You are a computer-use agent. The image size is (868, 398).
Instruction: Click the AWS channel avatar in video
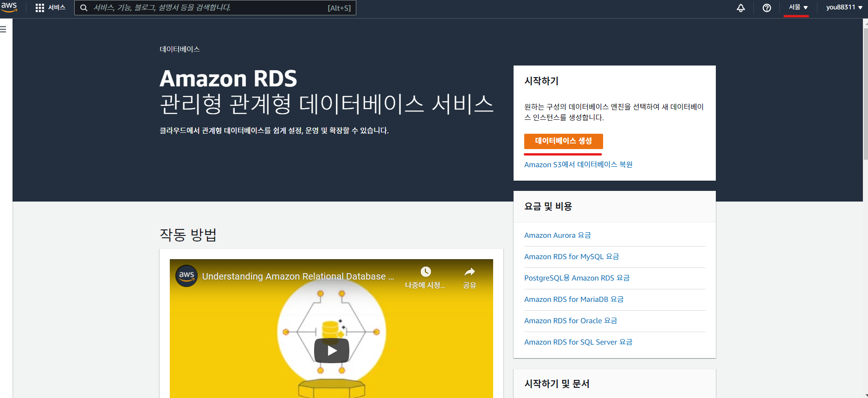point(186,275)
